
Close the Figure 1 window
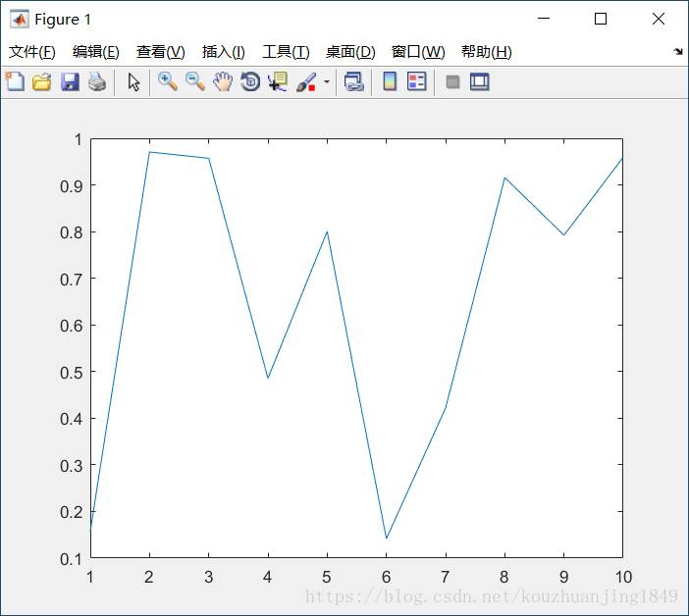click(659, 19)
